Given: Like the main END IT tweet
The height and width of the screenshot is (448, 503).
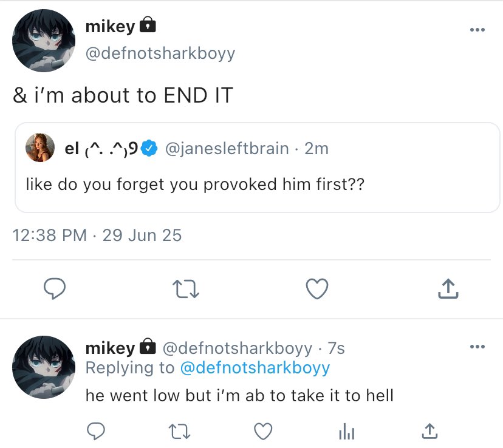Looking at the screenshot, I should coord(317,289).
